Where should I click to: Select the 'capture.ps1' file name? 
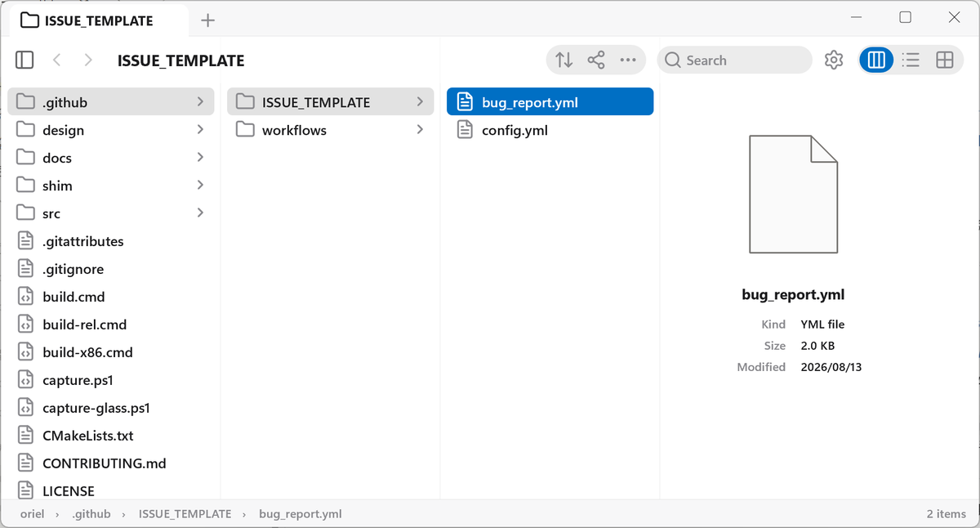point(78,380)
